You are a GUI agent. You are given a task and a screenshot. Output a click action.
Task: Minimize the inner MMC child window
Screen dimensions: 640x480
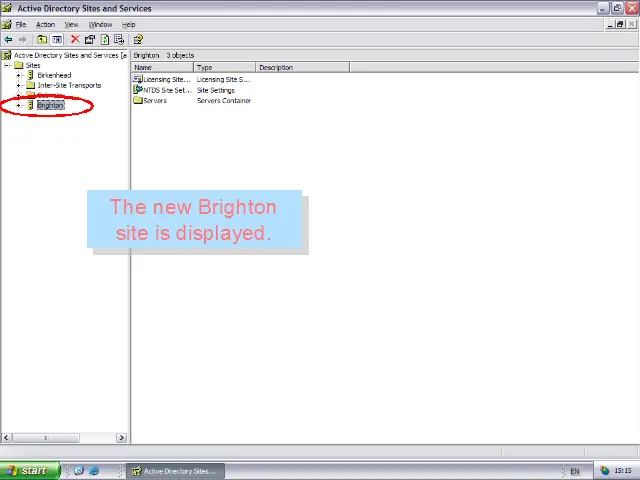pyautogui.click(x=610, y=24)
